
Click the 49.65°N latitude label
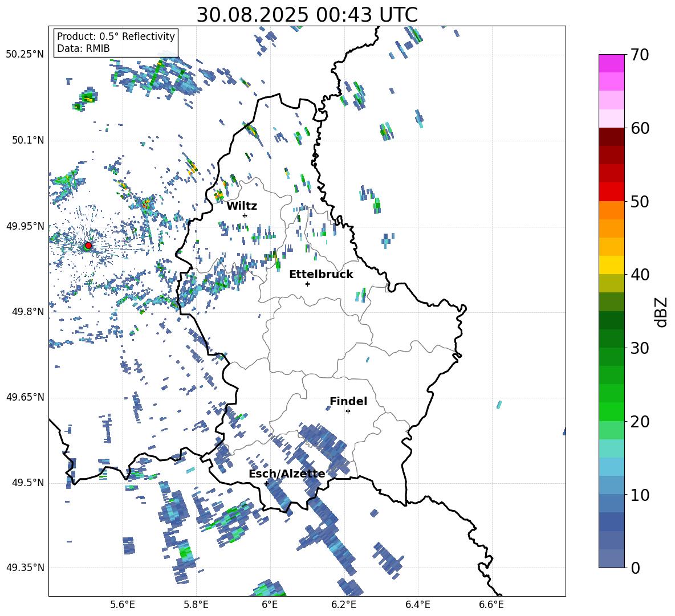pyautogui.click(x=25, y=397)
